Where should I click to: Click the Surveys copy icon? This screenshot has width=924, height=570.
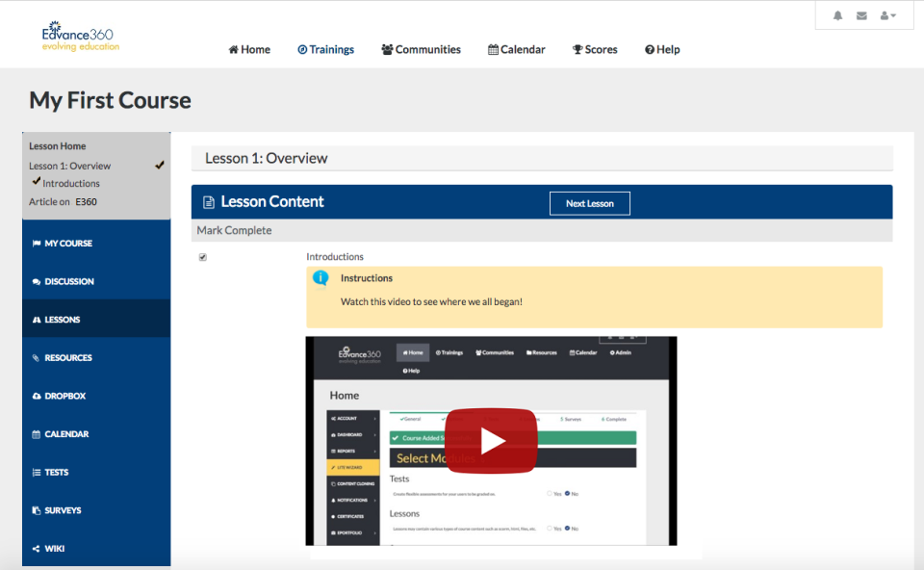(37, 510)
